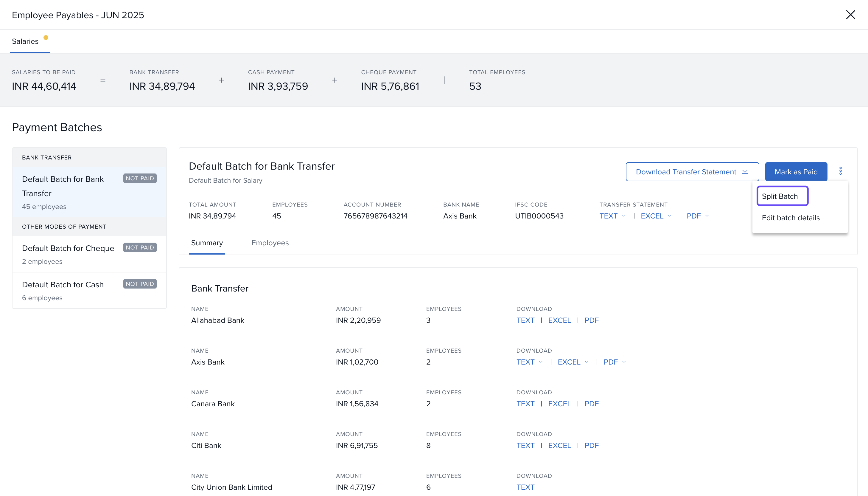This screenshot has height=496, width=868.
Task: Open Axis Bank PDF download chevron
Action: pos(624,362)
